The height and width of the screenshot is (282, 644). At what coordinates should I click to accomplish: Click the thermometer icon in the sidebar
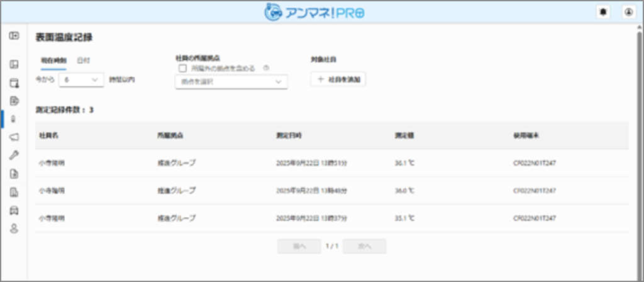coord(14,119)
